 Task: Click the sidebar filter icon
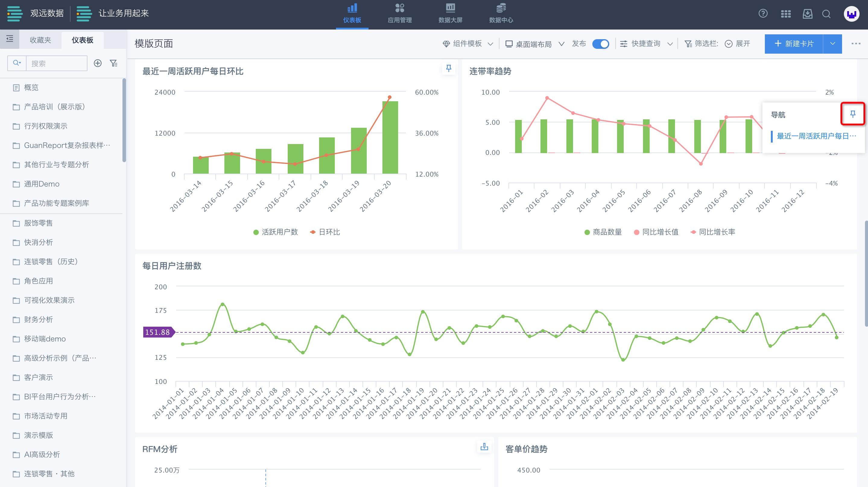(114, 63)
